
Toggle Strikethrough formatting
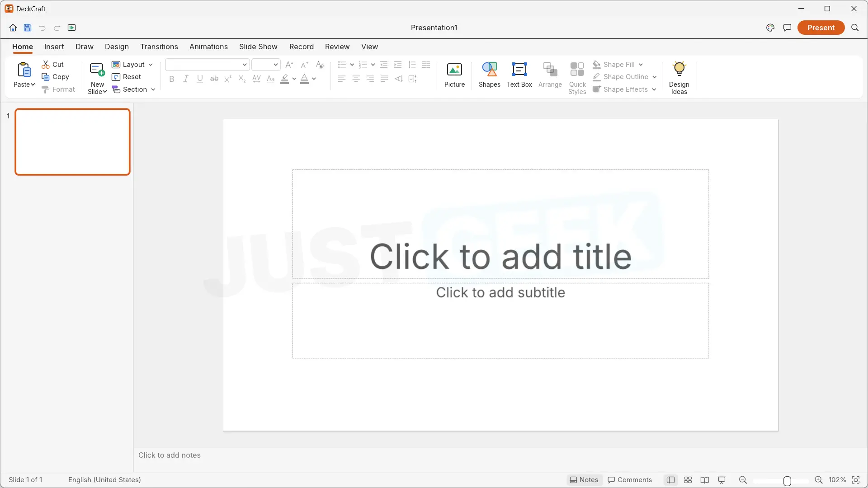coord(214,79)
